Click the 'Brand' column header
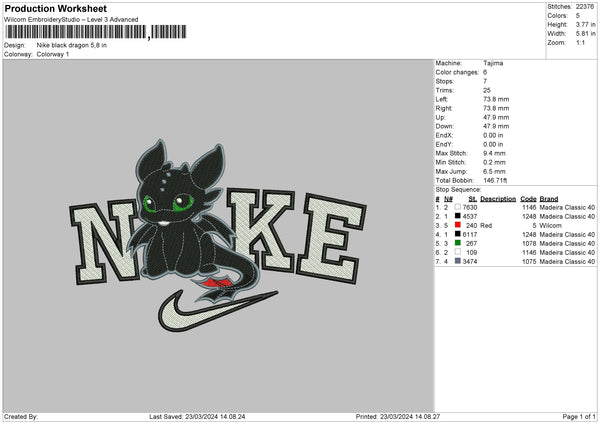Screen dimensions: 600x424 pos(549,199)
